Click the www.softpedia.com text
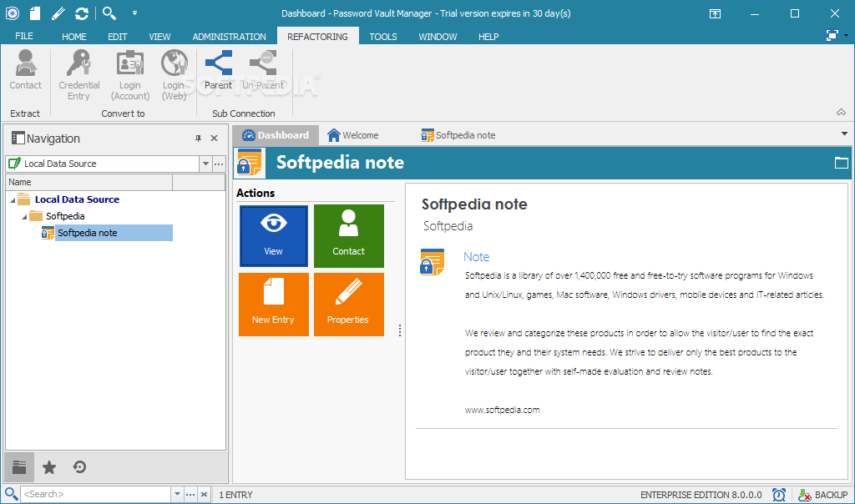The width and height of the screenshot is (855, 504). (502, 410)
